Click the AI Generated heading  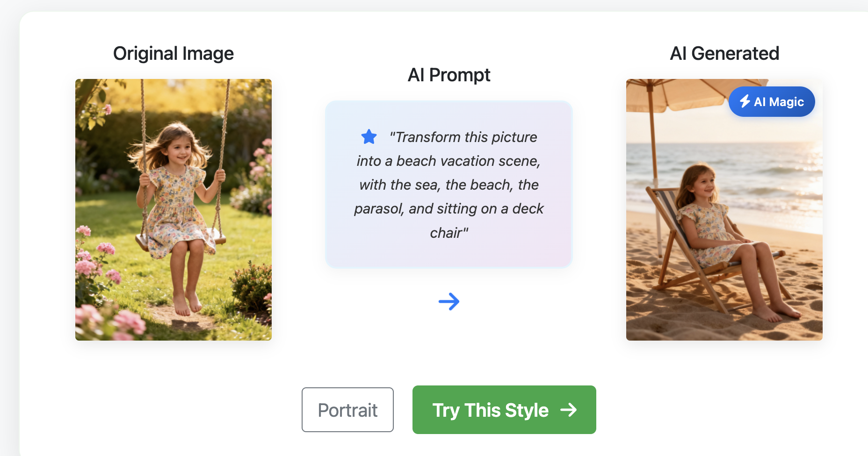(724, 53)
